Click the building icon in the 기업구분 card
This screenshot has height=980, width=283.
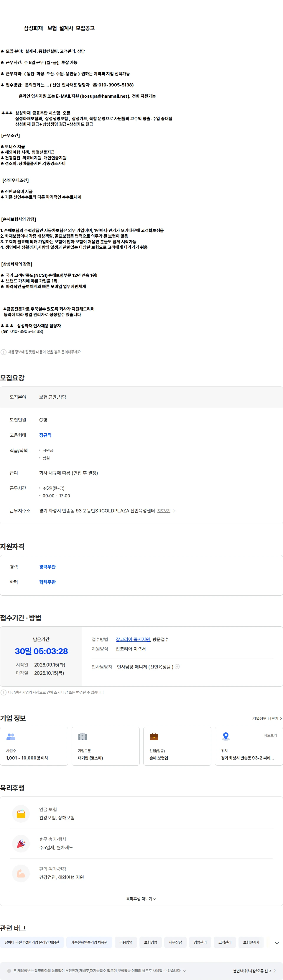[83, 736]
